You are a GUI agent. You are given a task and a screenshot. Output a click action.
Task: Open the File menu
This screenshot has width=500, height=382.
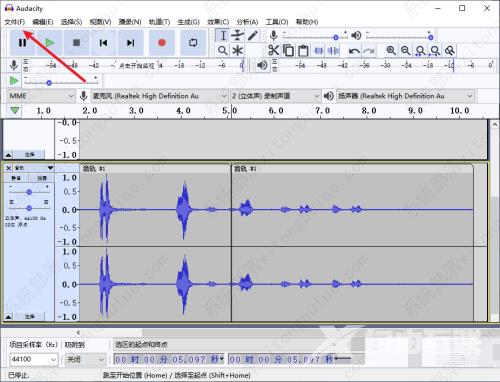pos(15,22)
